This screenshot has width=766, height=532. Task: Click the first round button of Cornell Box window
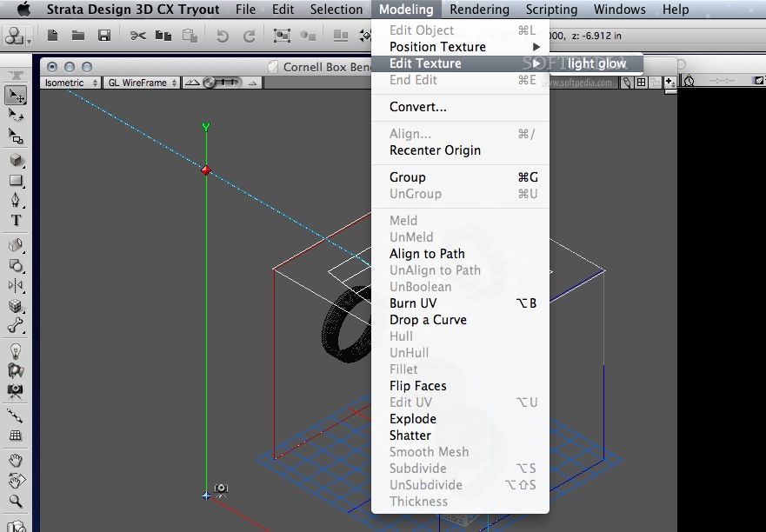52,67
